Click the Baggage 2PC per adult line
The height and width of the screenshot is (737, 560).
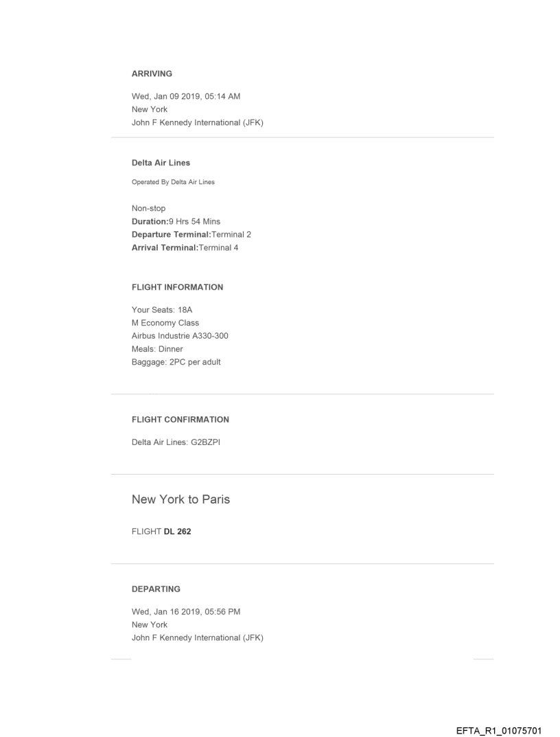(176, 362)
